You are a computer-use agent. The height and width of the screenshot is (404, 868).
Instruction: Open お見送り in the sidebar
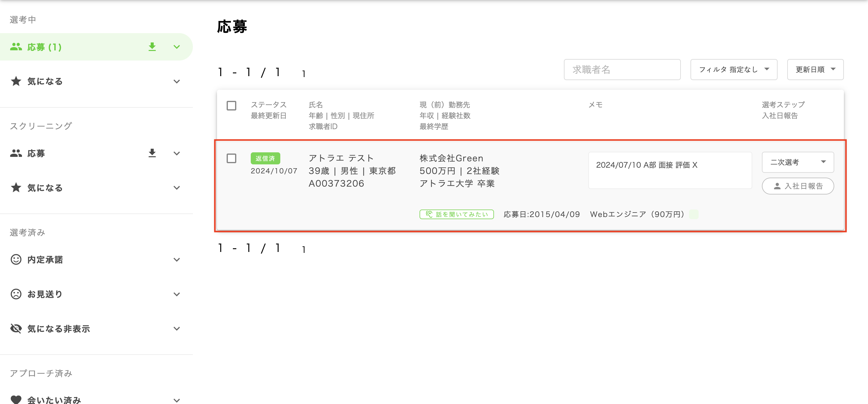(45, 294)
